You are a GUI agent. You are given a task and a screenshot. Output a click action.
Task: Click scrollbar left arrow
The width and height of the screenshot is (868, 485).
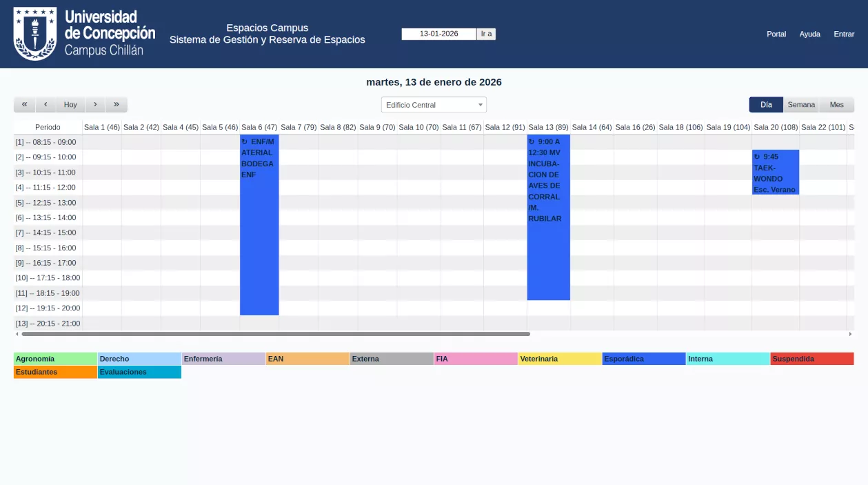(17, 334)
